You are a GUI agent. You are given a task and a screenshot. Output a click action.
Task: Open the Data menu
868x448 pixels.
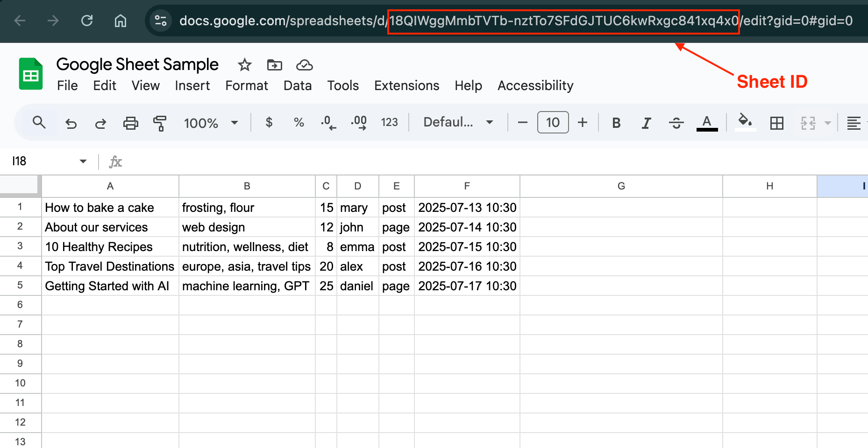click(x=298, y=85)
